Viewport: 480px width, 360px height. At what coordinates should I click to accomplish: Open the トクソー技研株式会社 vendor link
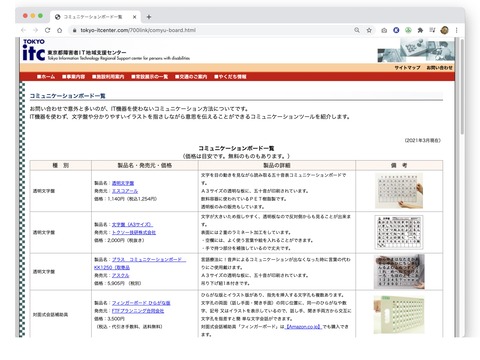pyautogui.click(x=134, y=232)
